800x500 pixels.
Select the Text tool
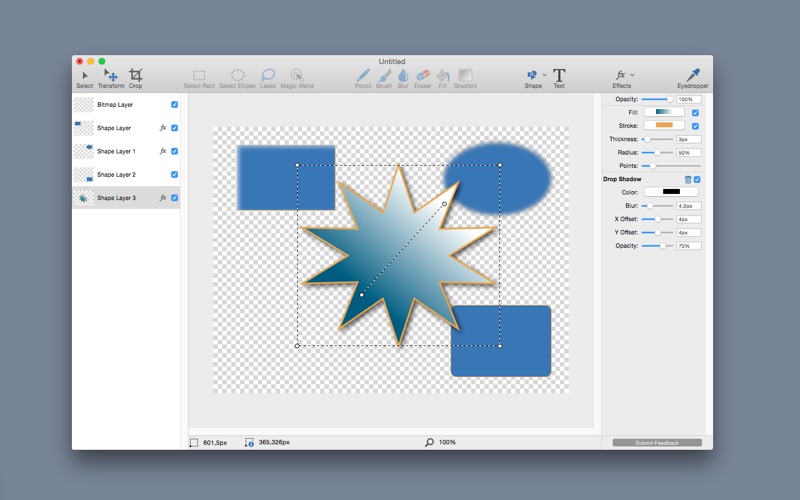click(559, 79)
